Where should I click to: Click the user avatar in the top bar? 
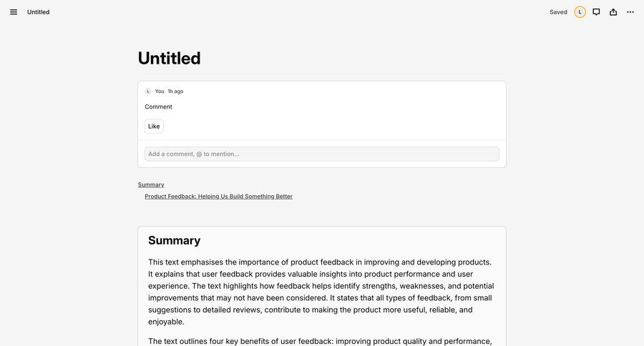click(x=580, y=12)
